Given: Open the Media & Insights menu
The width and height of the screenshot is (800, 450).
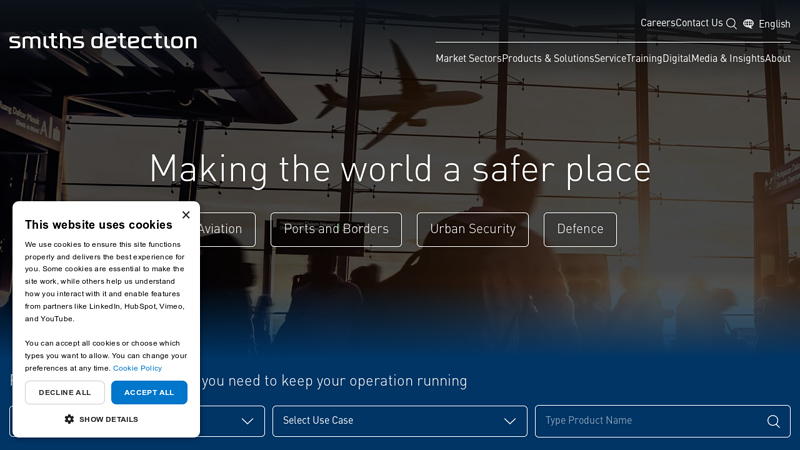Looking at the screenshot, I should point(727,59).
